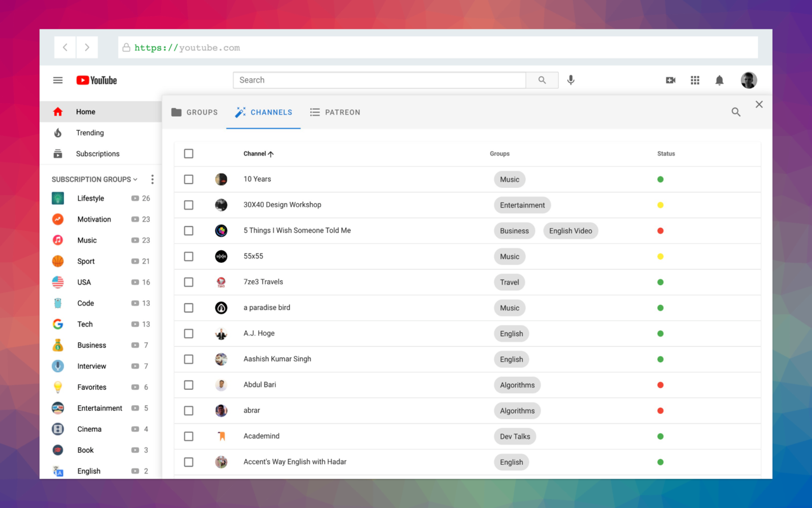
Task: Click the Favorites lightbulb icon
Action: point(58,387)
